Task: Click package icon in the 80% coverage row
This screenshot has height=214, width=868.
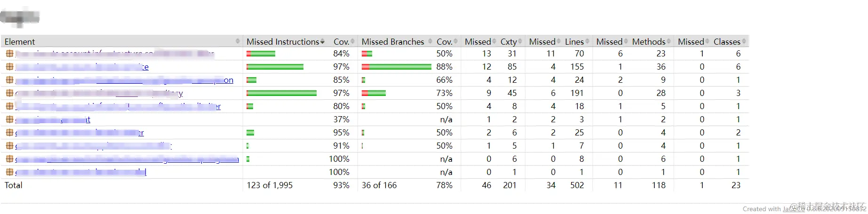Action: tap(9, 106)
